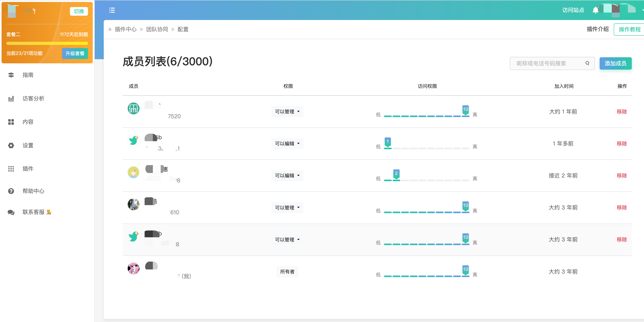Click 帮助中心 question mark icon

[x=11, y=191]
